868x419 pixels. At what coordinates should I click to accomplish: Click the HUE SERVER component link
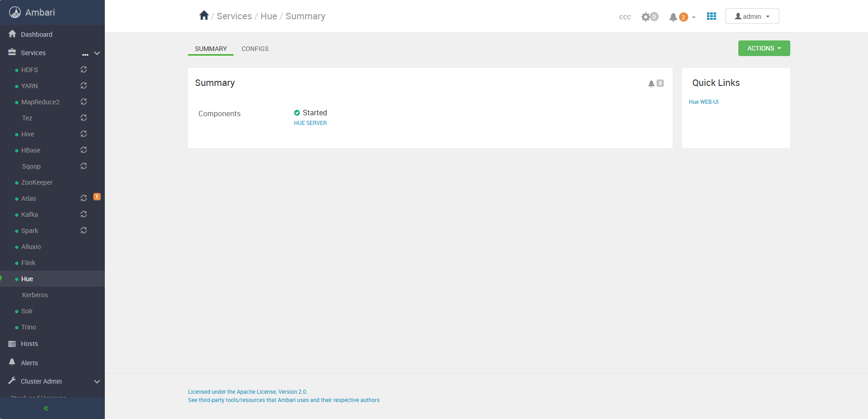click(x=310, y=123)
